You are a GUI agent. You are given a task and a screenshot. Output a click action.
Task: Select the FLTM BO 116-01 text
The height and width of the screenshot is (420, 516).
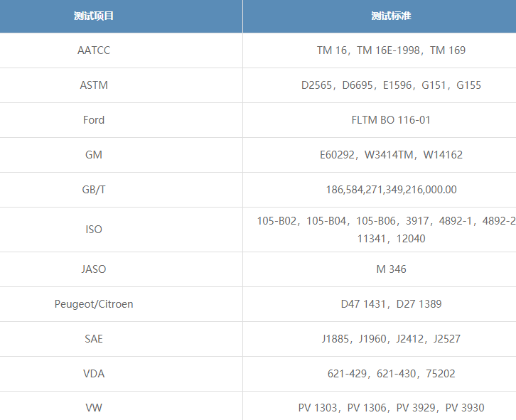pyautogui.click(x=391, y=120)
